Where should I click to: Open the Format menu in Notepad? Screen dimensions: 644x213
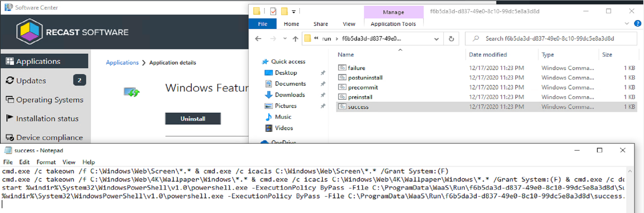46,162
